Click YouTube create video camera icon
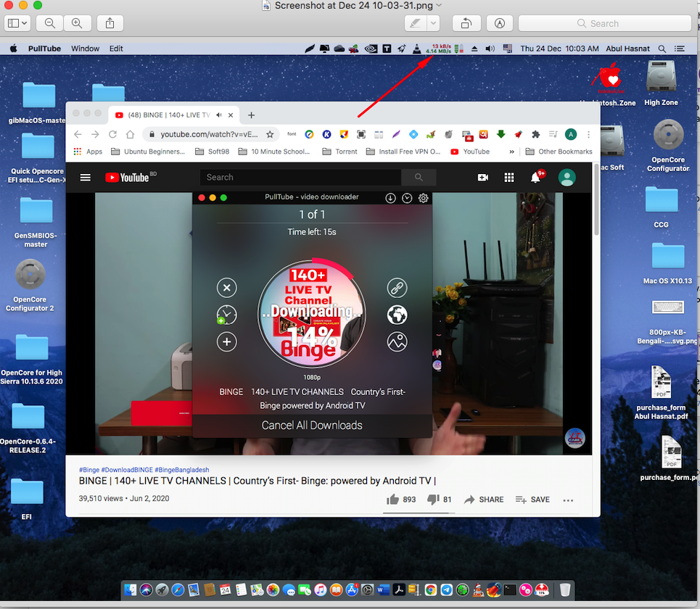 [x=482, y=178]
